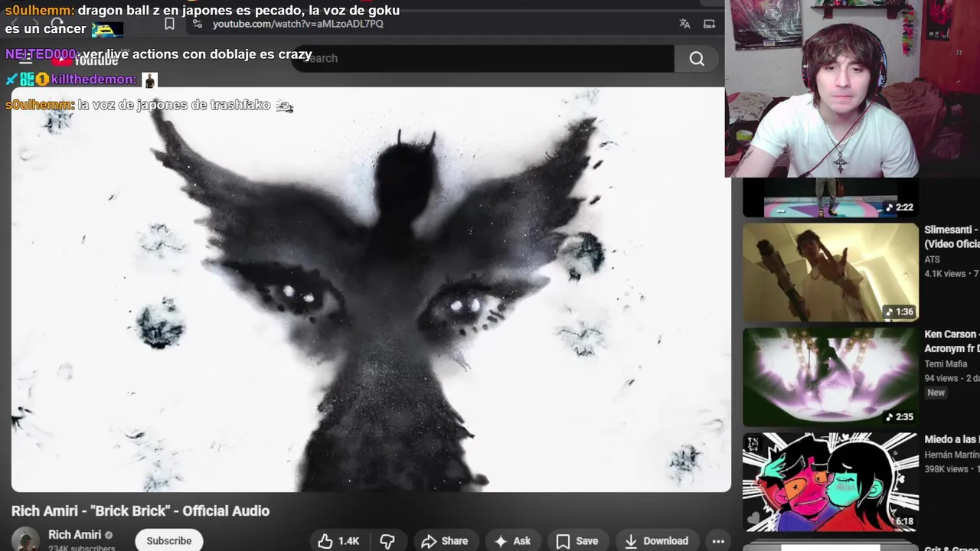The image size is (980, 551).
Task: Click the YouTube logo home link
Action: click(x=85, y=60)
